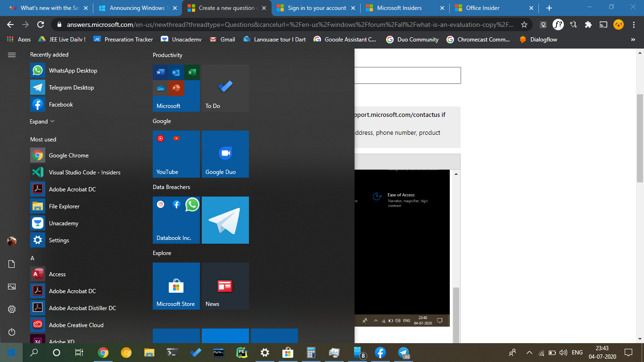Open the taskbar Search magnifier

(x=34, y=352)
